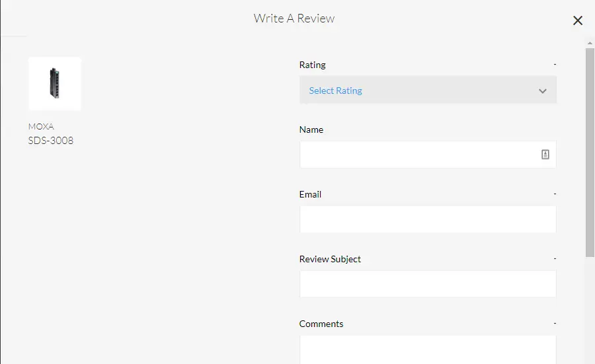Select the Review Subject input box
This screenshot has width=595, height=364.
(427, 284)
